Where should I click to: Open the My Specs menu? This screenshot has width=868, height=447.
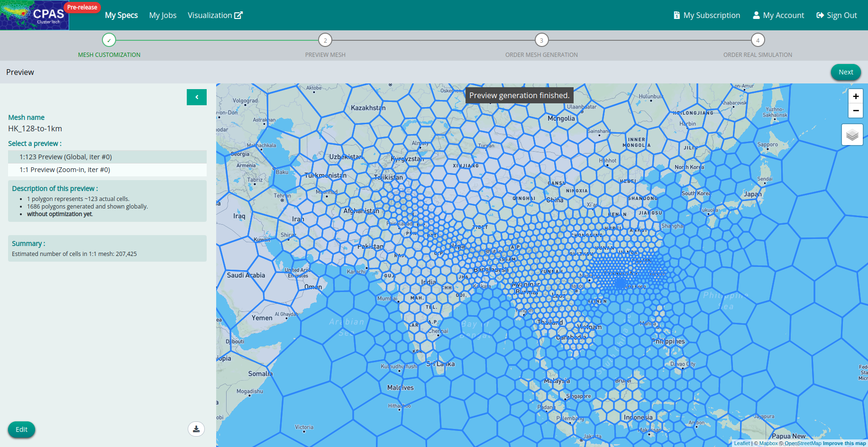coord(121,15)
